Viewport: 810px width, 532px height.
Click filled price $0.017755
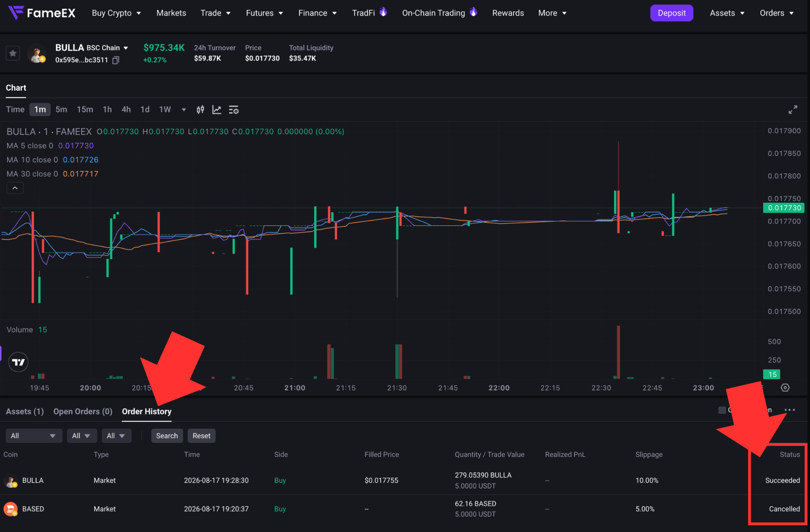coord(381,481)
